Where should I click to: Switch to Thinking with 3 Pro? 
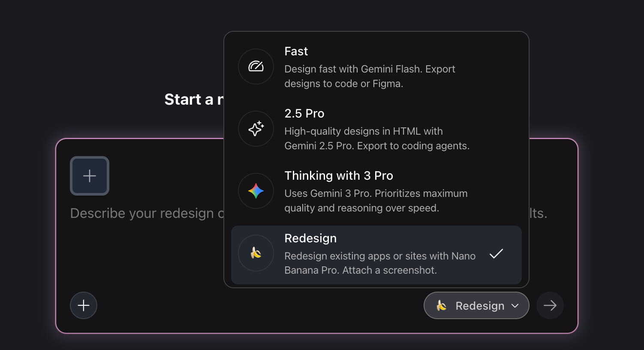[376, 191]
